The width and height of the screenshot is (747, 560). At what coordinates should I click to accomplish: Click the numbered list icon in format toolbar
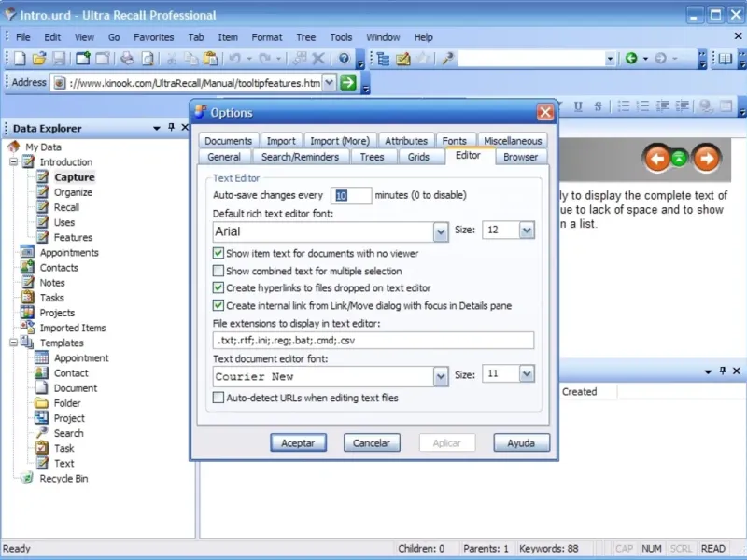642,106
